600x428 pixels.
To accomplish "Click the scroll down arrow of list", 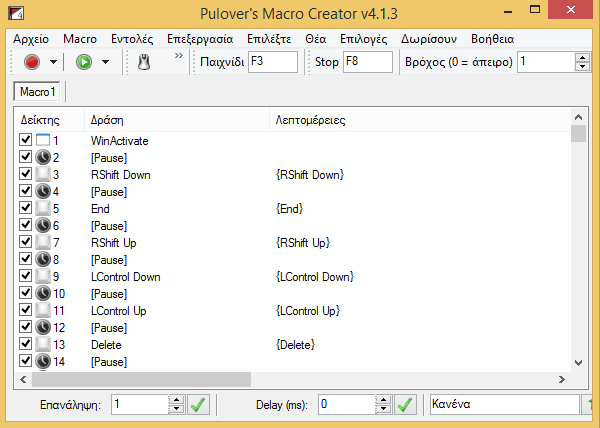I will pos(578,363).
